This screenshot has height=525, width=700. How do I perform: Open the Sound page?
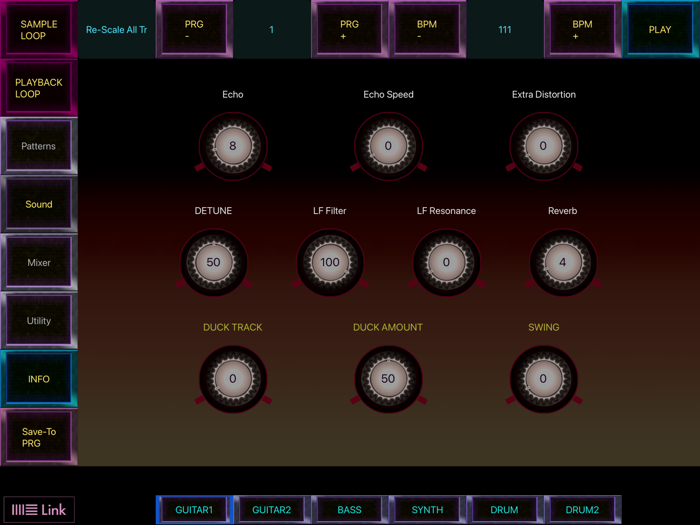tap(39, 204)
